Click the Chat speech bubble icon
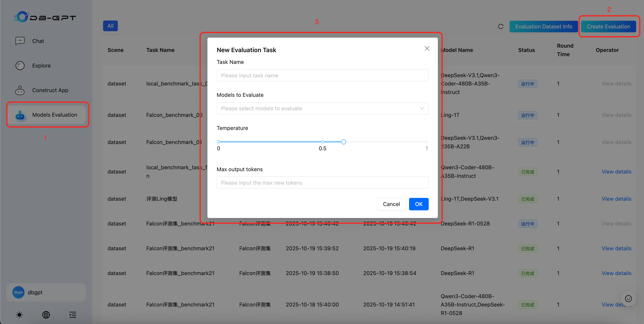Screen dimensions: 644x324 20,41
